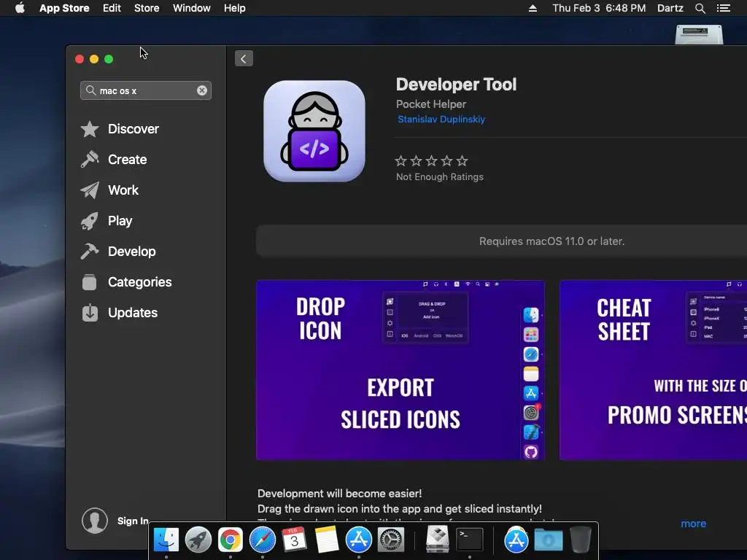Open the Store menu
The width and height of the screenshot is (747, 560).
click(147, 8)
